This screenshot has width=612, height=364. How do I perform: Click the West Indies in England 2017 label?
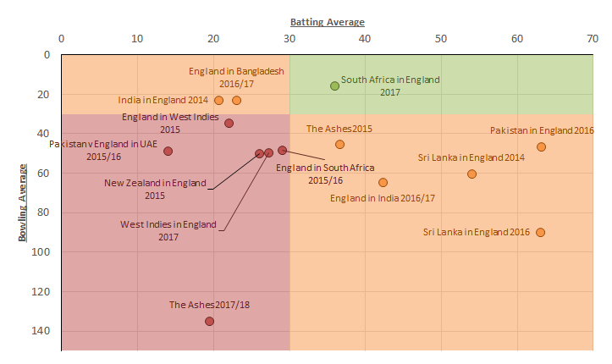[x=168, y=231]
